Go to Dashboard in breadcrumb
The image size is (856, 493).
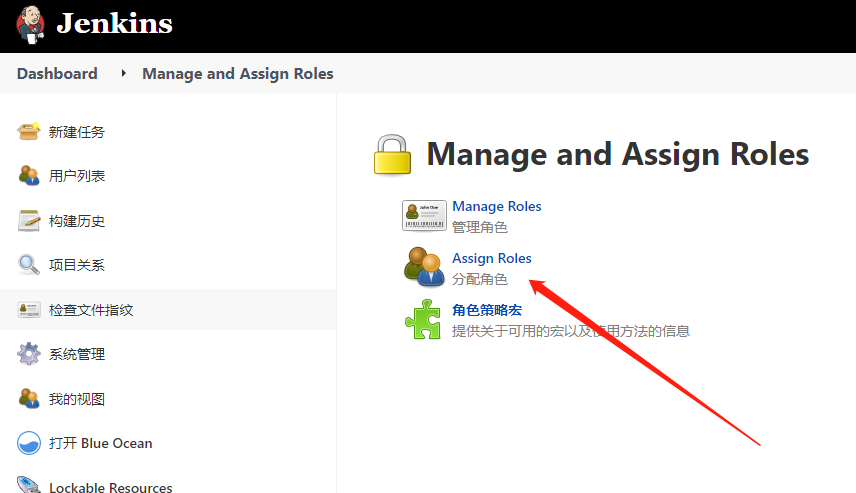[x=57, y=73]
